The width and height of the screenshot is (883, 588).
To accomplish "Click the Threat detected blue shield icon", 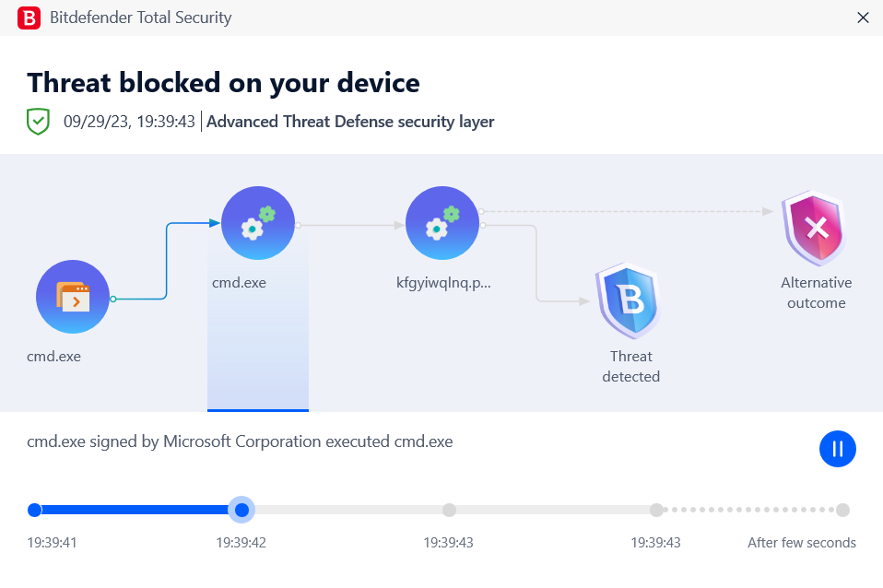I will pyautogui.click(x=630, y=300).
